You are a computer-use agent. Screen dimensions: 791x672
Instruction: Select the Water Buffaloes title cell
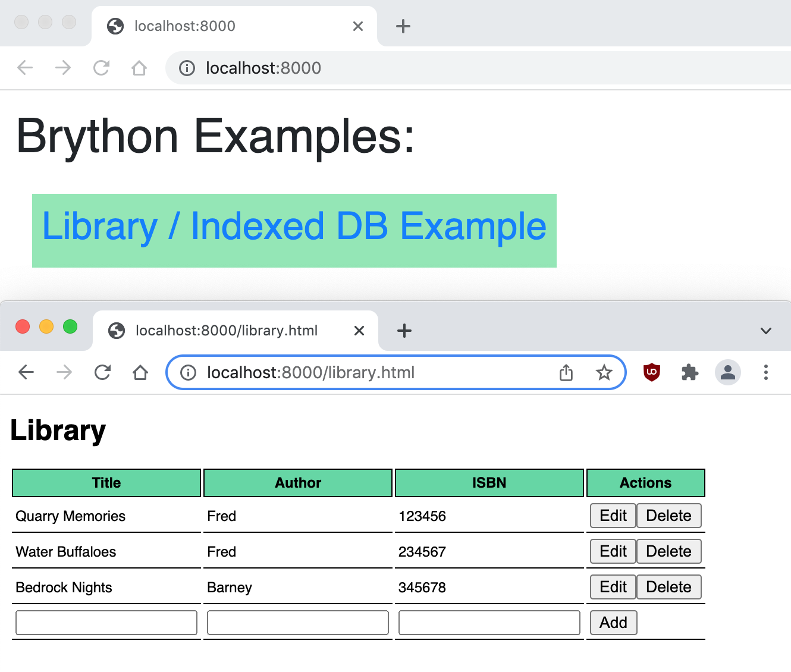coord(106,551)
